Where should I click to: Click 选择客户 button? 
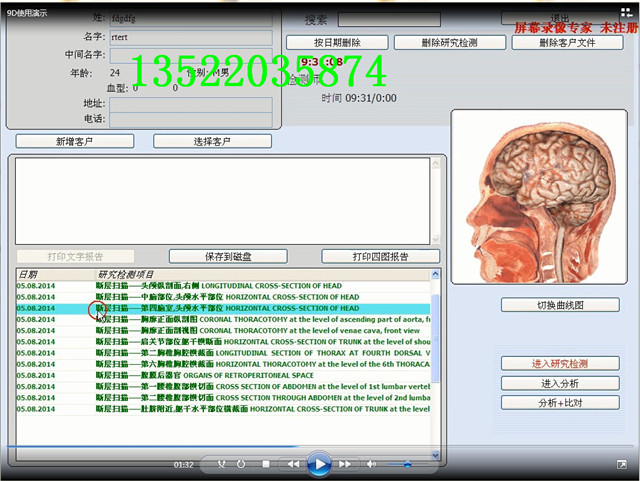coord(212,142)
